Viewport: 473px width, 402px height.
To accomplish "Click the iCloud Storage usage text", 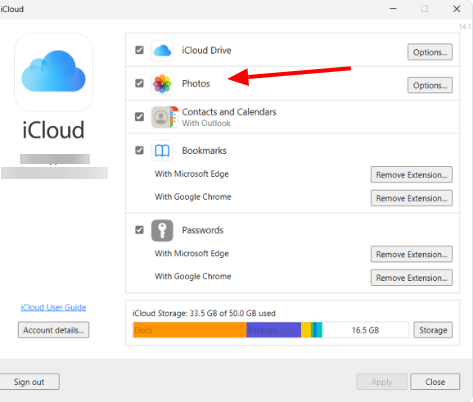I will click(204, 313).
